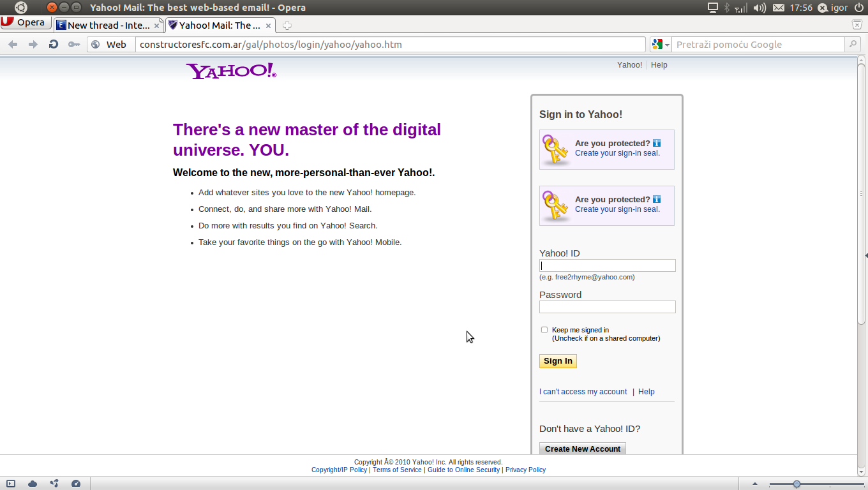Click the search magnifier button
The width and height of the screenshot is (868, 490).
pyautogui.click(x=853, y=45)
